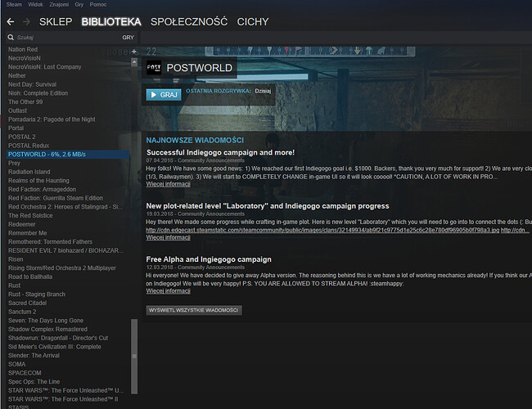Select Sanctum 2

22,312
